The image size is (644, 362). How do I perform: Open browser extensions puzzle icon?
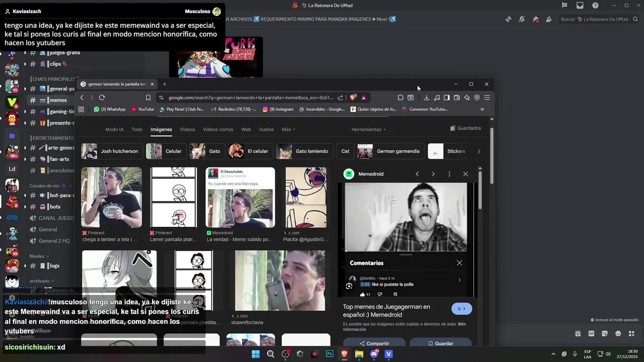pos(400,98)
